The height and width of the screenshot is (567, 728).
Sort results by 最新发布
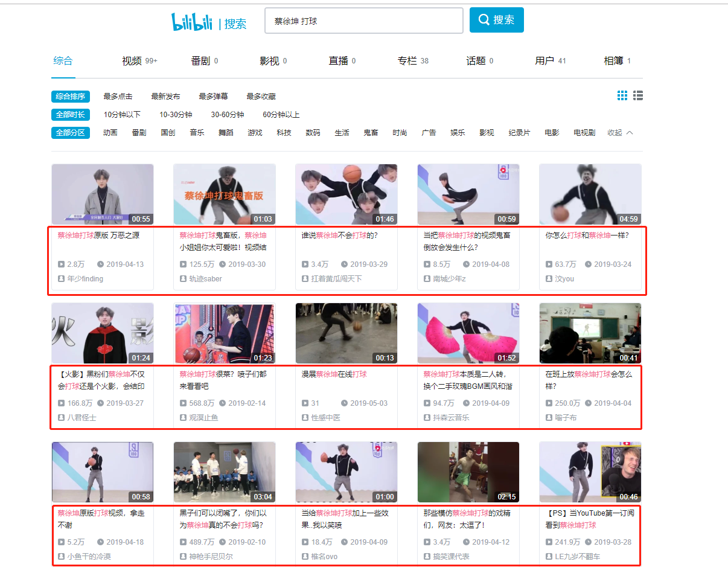click(x=165, y=97)
